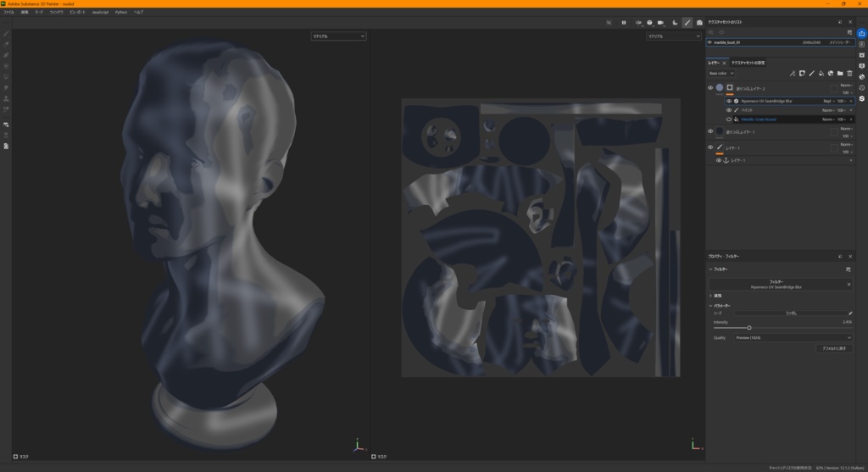
Task: Hide the レイヤー 1 paint layer
Action: coord(710,147)
